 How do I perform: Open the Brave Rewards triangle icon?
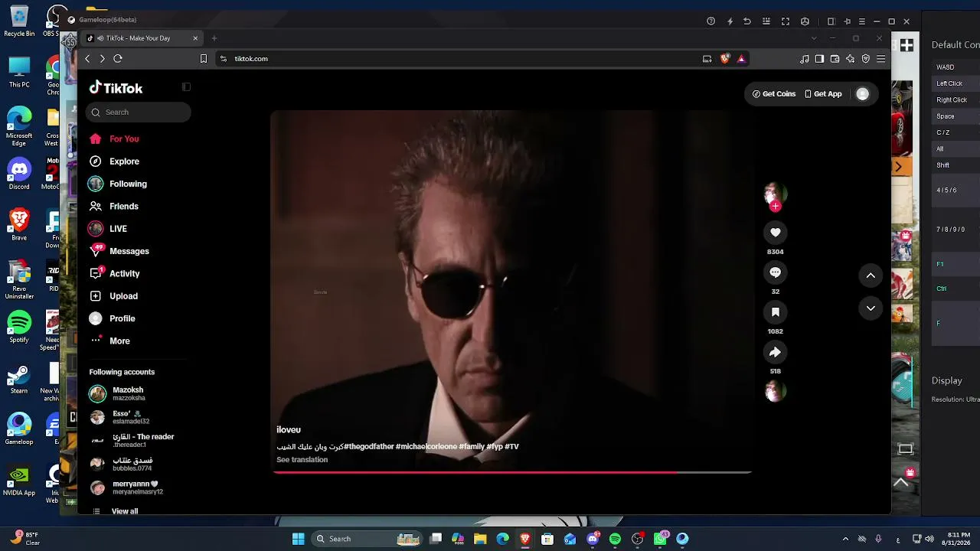tap(741, 59)
